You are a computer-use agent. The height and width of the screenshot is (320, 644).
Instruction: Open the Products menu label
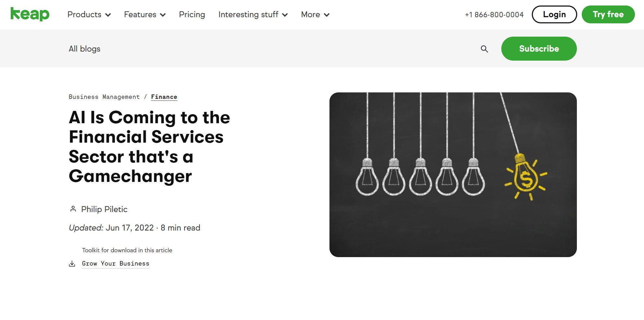(84, 15)
